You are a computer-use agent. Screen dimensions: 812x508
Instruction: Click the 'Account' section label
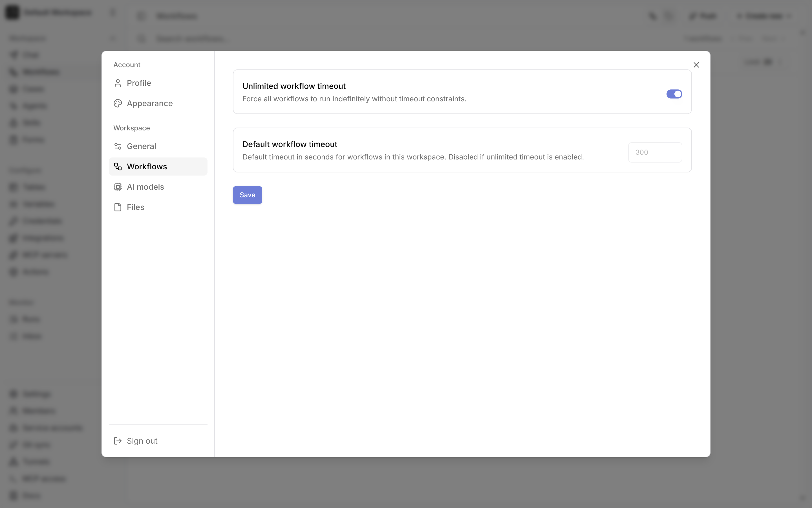[x=127, y=65]
